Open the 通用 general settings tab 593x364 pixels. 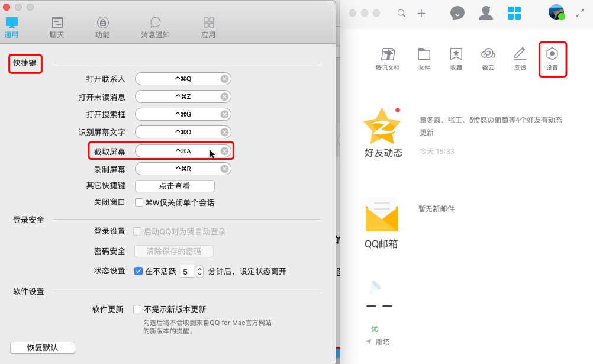(11, 28)
